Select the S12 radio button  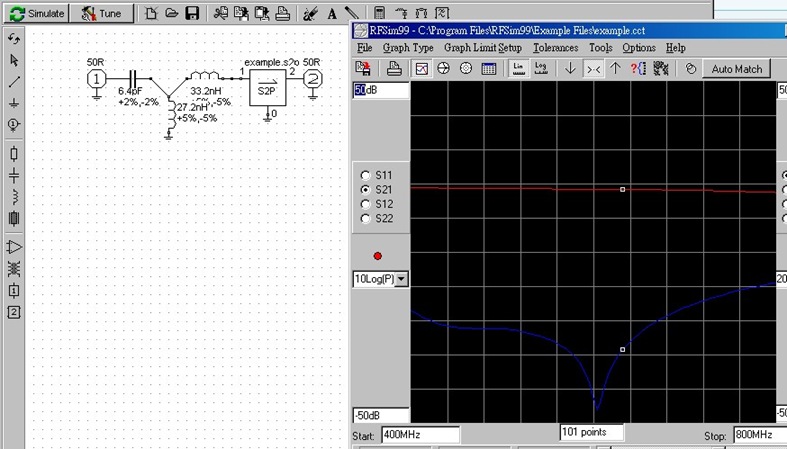pos(365,204)
